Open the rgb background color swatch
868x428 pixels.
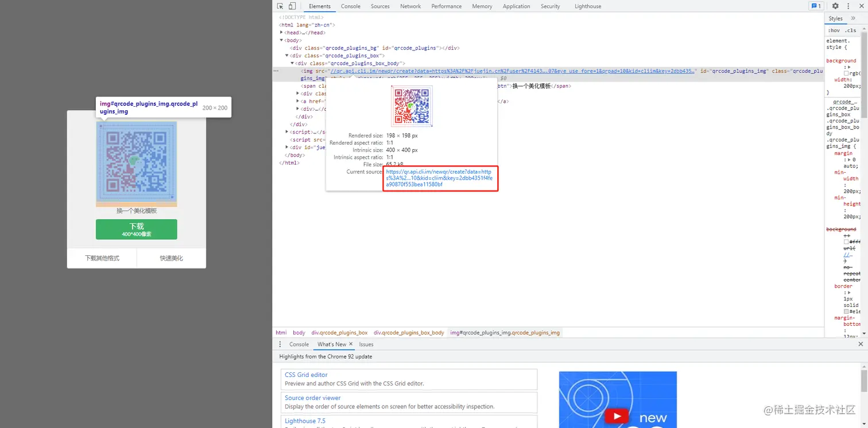(x=846, y=73)
